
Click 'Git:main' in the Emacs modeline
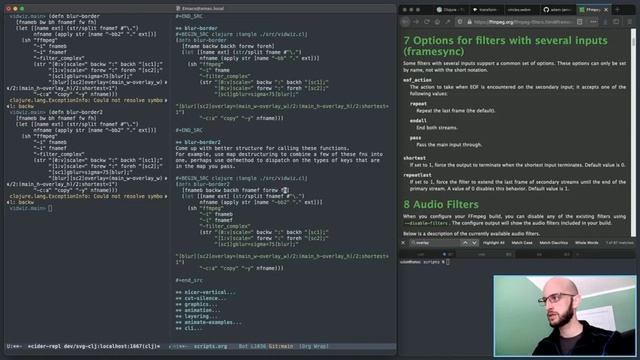pos(281,346)
